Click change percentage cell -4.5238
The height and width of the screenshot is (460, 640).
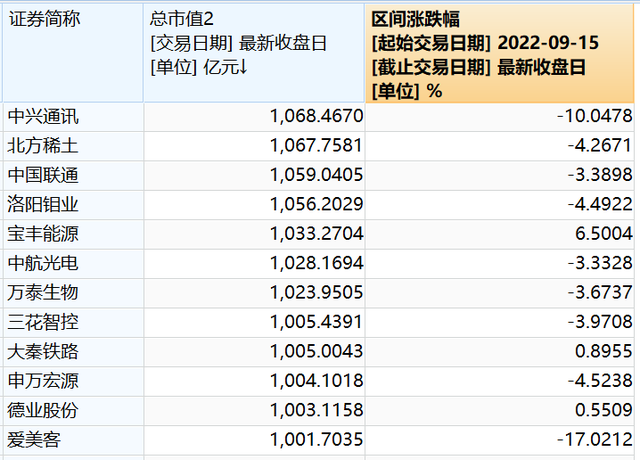pyautogui.click(x=500, y=381)
